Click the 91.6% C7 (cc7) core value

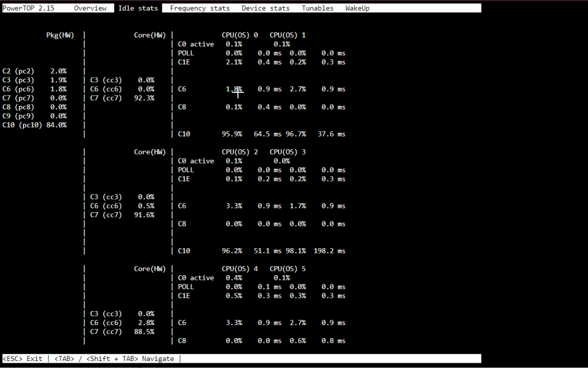(x=145, y=215)
